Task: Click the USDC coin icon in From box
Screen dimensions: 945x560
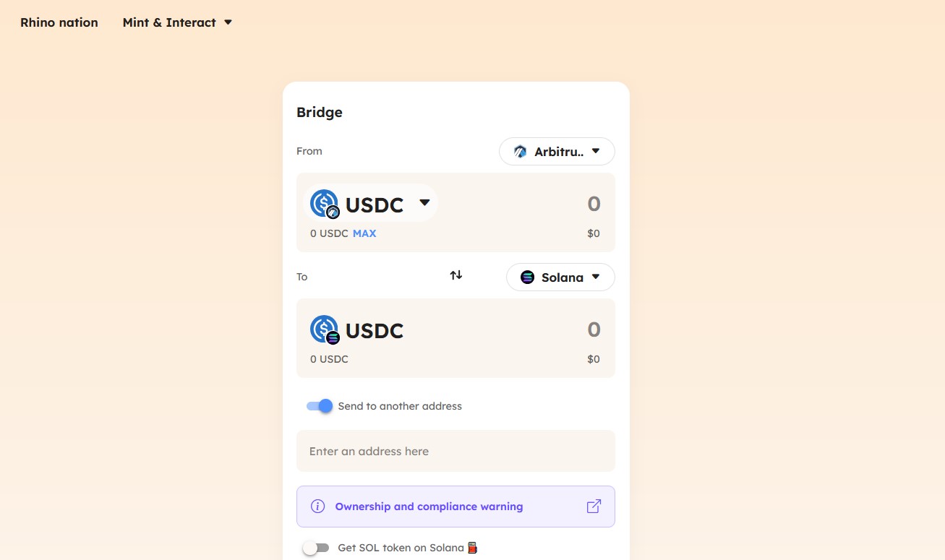Action: pos(324,204)
